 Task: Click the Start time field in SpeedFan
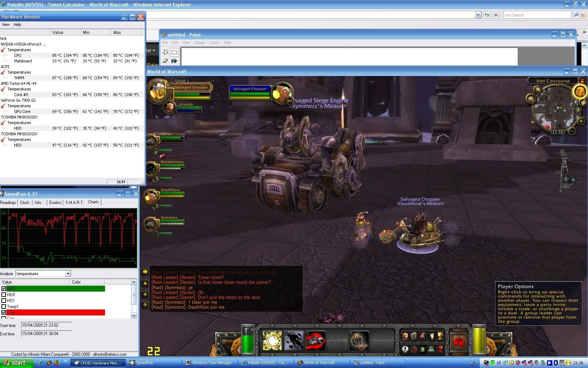47,325
